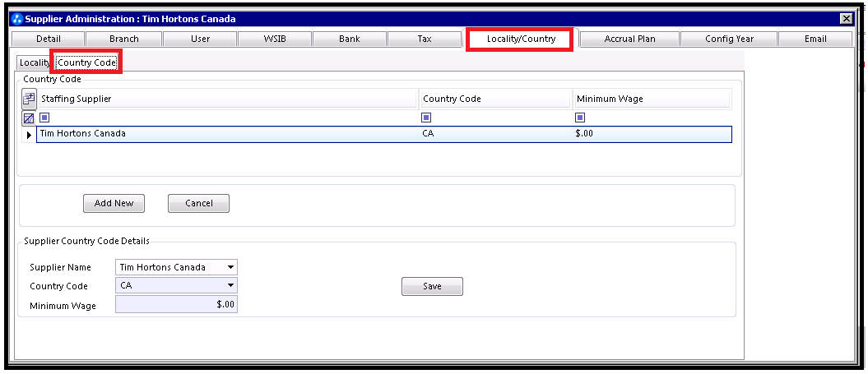Click the Add New button
The image size is (868, 374).
[x=114, y=203]
